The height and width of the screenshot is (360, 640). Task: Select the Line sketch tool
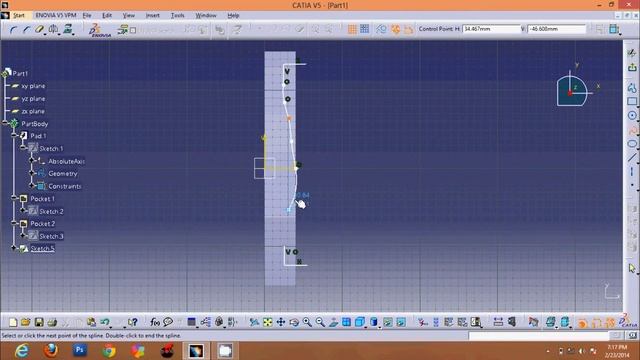(632, 158)
